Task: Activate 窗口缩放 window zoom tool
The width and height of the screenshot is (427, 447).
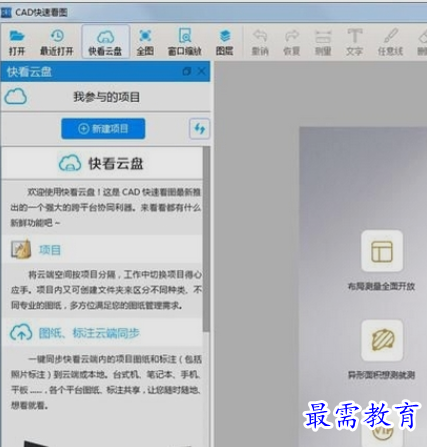Action: click(x=185, y=42)
